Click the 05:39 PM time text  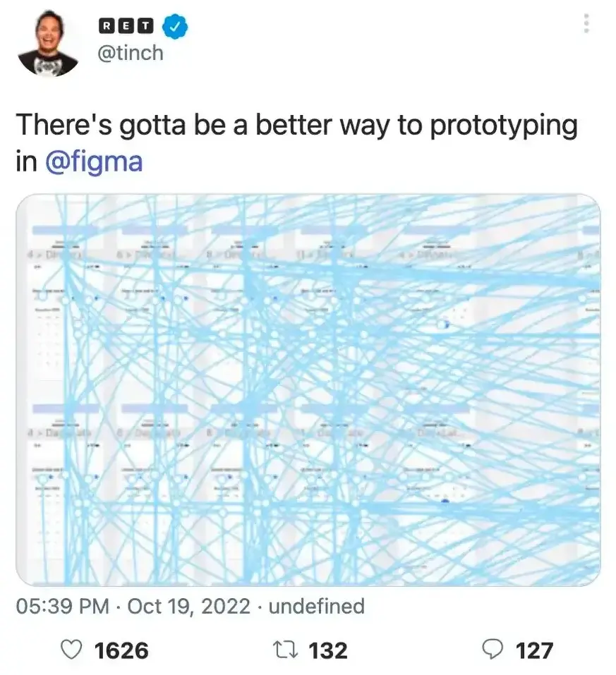[x=62, y=606]
